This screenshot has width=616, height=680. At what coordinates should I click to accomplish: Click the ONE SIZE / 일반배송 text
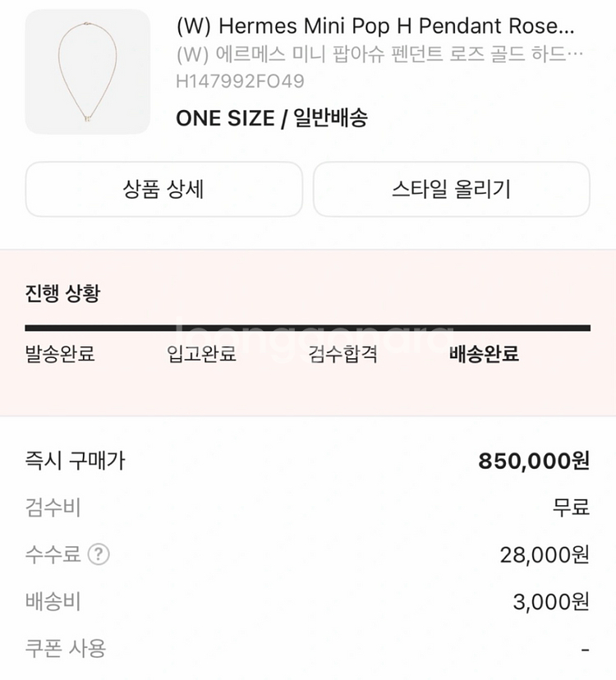pyautogui.click(x=271, y=118)
